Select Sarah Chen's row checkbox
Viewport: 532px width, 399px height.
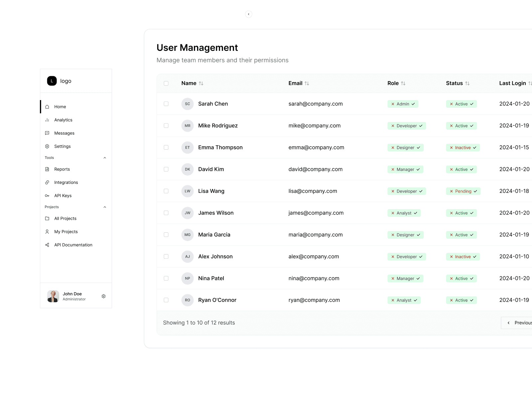tap(166, 104)
